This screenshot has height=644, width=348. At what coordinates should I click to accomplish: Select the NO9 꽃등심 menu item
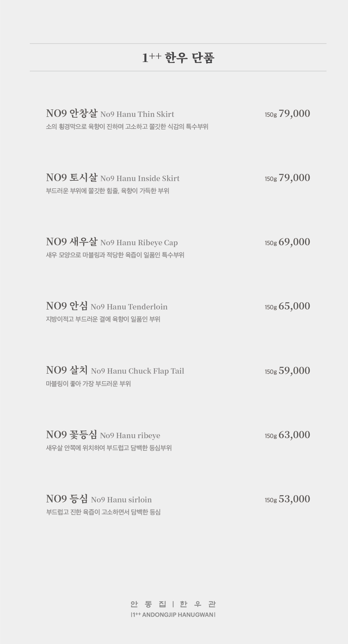click(71, 435)
